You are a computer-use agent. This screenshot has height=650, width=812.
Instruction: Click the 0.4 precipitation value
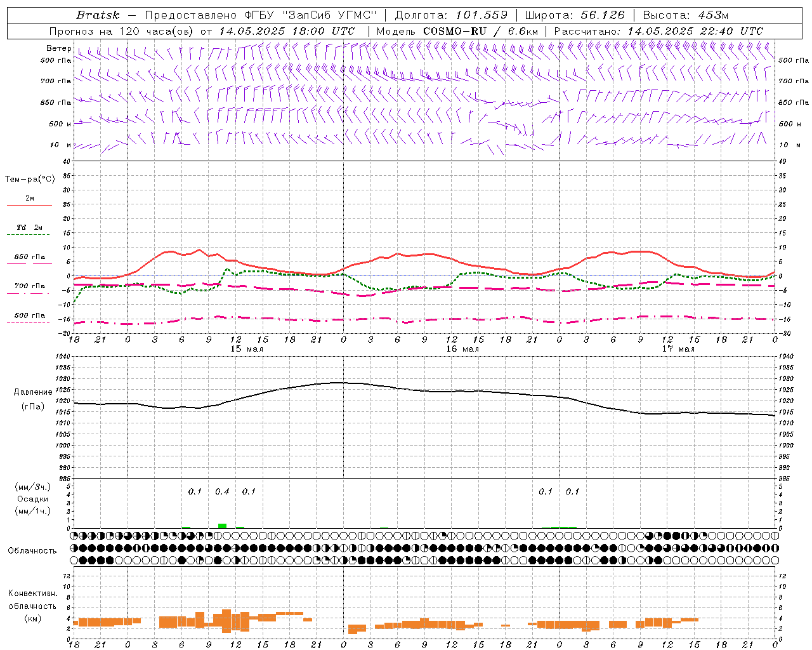coord(222,492)
